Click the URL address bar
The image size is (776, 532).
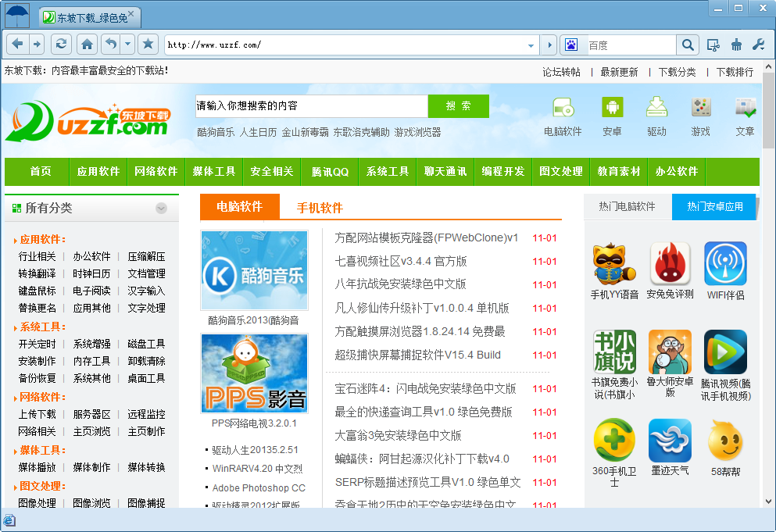point(346,45)
